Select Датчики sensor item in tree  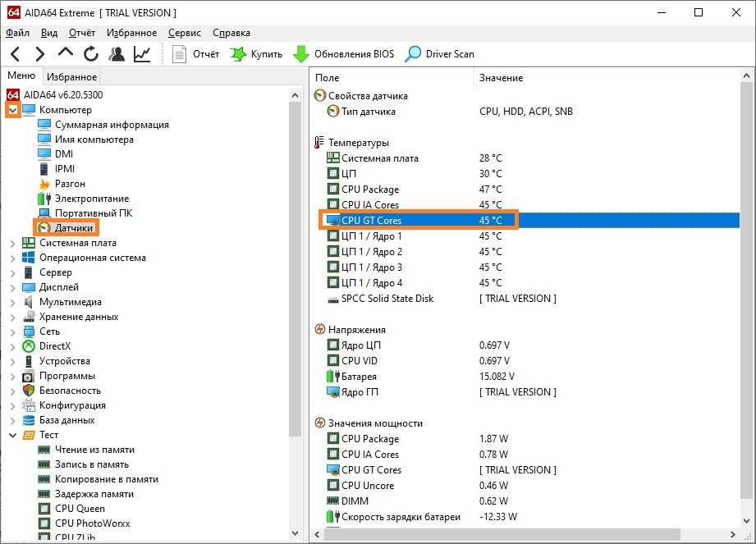coord(75,227)
